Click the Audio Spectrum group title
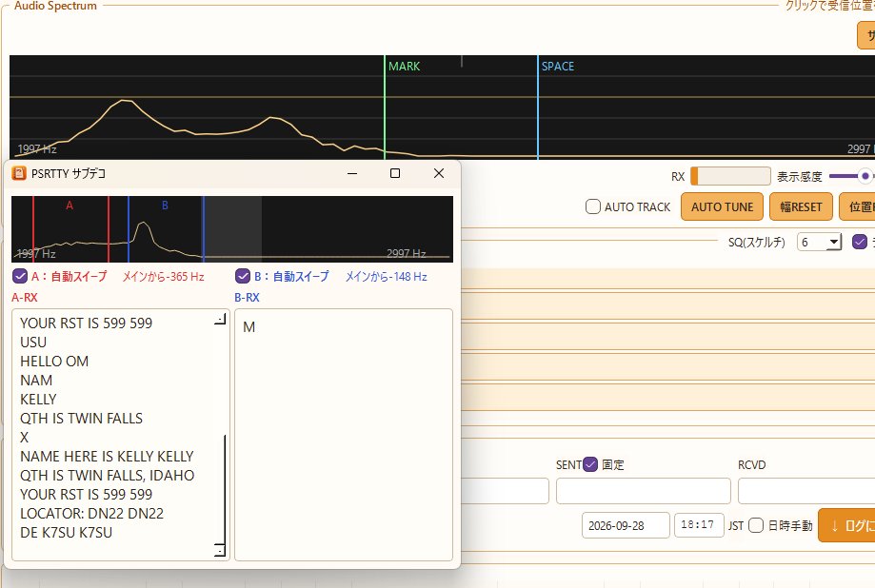Viewport: 875px width, 588px height. (x=55, y=6)
